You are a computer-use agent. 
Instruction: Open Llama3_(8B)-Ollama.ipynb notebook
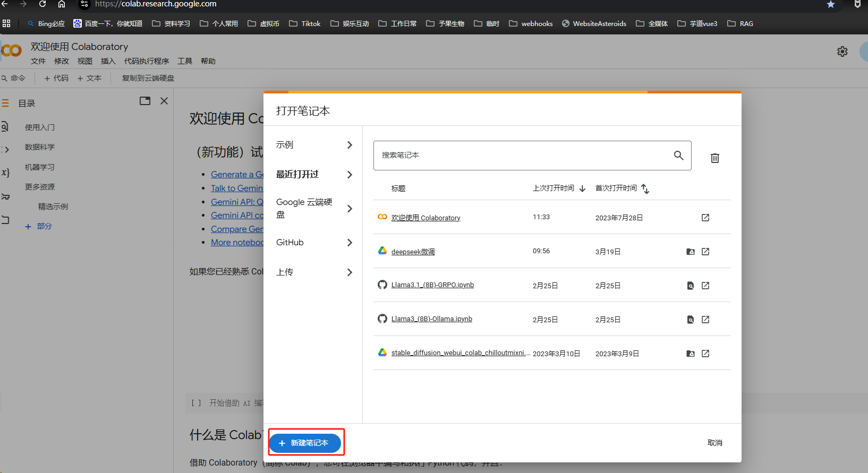[x=431, y=319]
